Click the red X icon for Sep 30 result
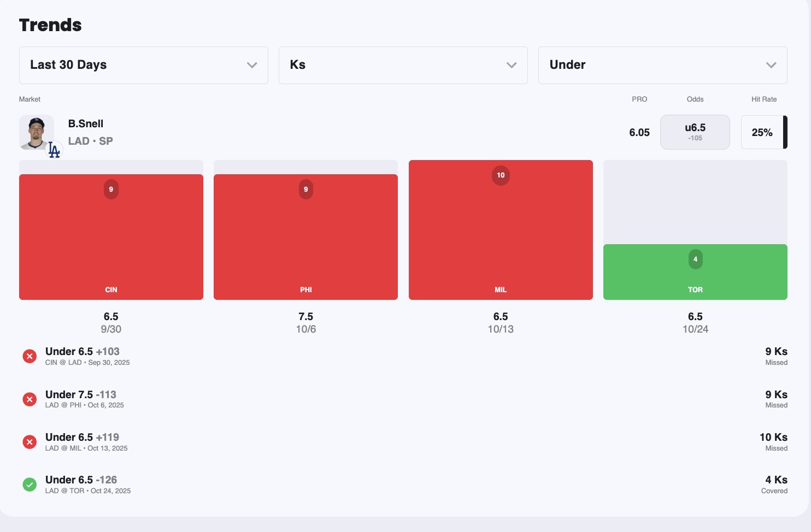Image resolution: width=811 pixels, height=532 pixels. [x=30, y=356]
